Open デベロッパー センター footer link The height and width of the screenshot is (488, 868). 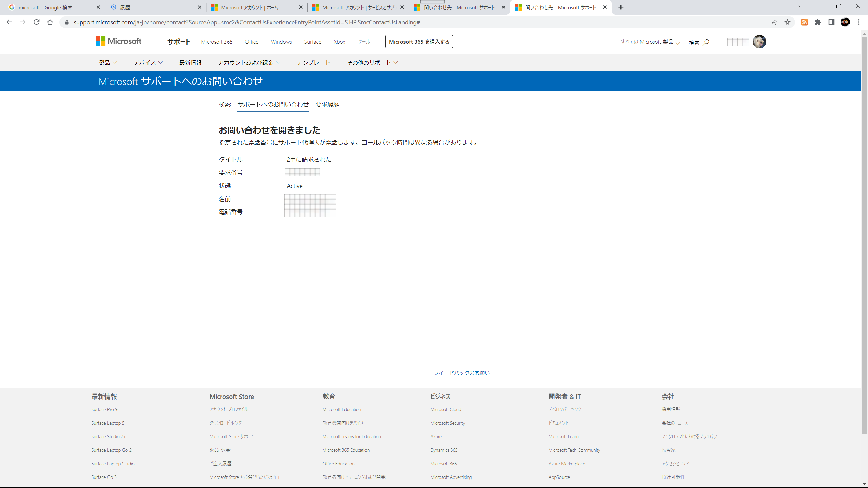tap(566, 409)
